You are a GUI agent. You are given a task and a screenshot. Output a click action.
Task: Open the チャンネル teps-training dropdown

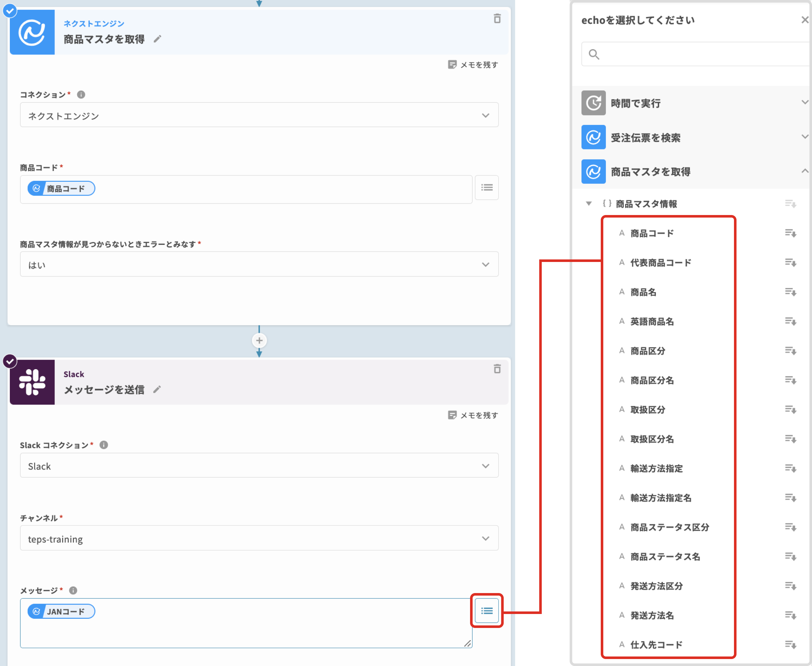259,538
